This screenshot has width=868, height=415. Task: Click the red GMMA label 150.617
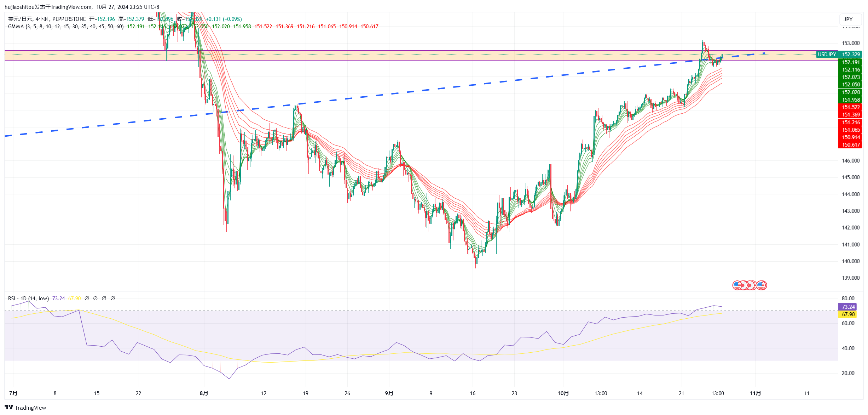(850, 145)
